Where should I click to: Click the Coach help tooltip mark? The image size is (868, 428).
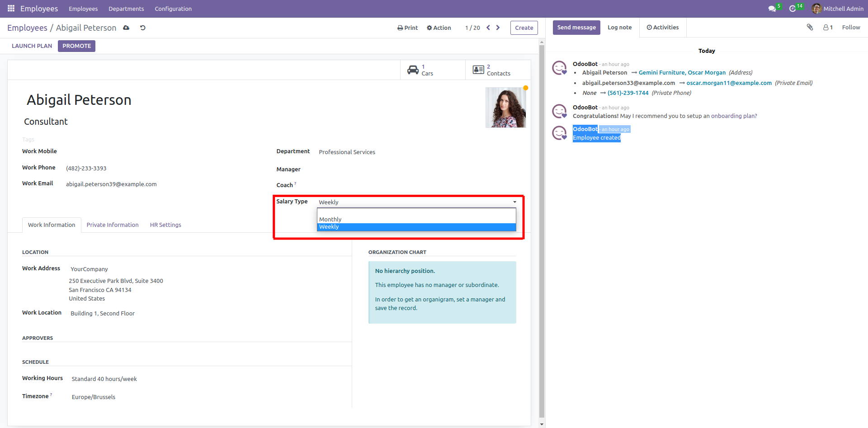(295, 183)
